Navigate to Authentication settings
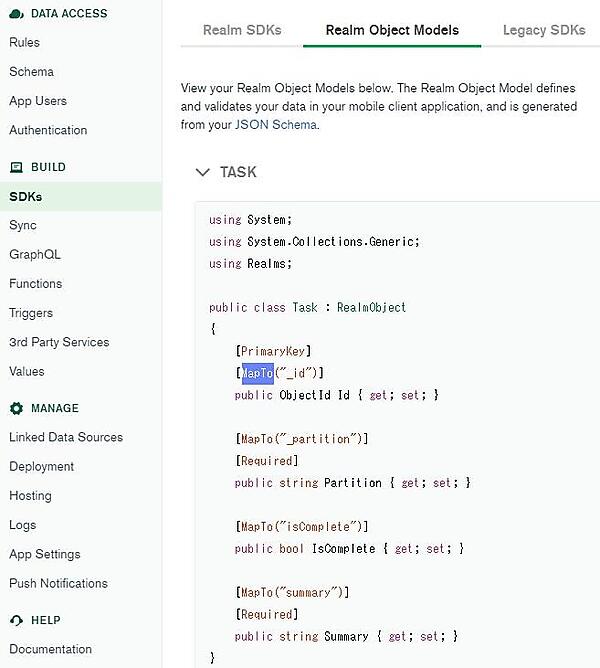The image size is (600, 668). (x=48, y=130)
